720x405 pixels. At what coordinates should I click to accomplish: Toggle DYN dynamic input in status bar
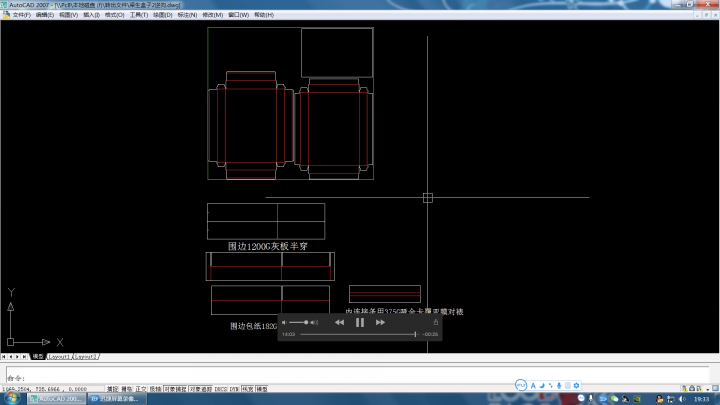coord(234,389)
